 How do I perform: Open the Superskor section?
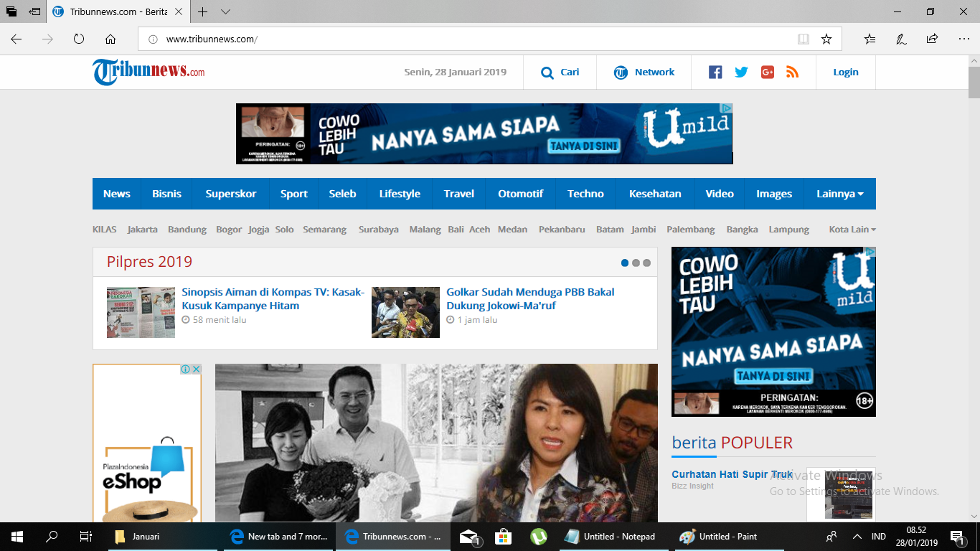point(230,194)
